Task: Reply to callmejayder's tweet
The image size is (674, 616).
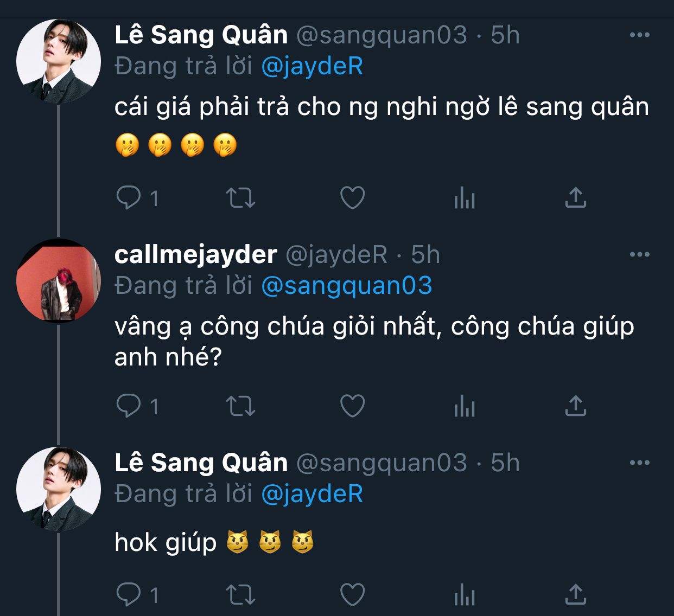Action: (x=129, y=406)
